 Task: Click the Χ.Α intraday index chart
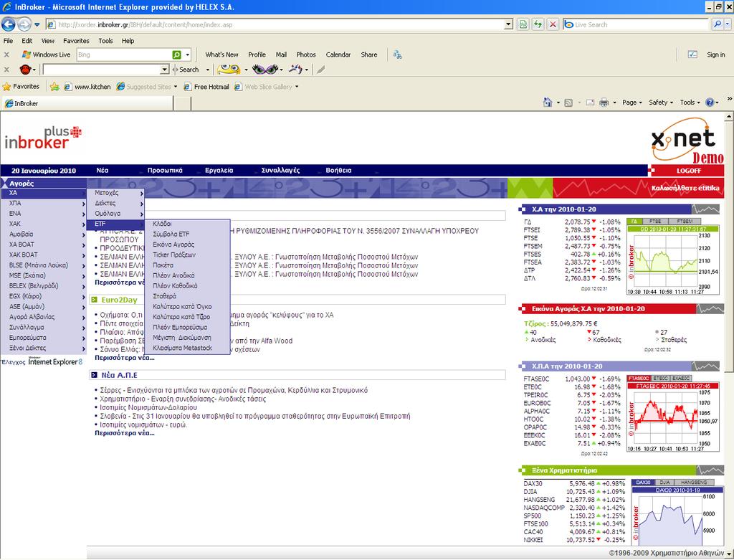[x=672, y=260]
